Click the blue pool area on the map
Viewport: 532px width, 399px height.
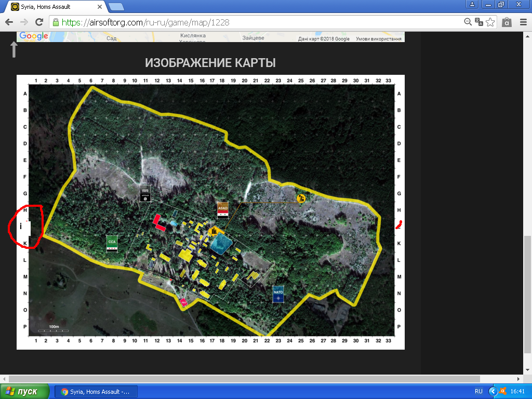221,244
